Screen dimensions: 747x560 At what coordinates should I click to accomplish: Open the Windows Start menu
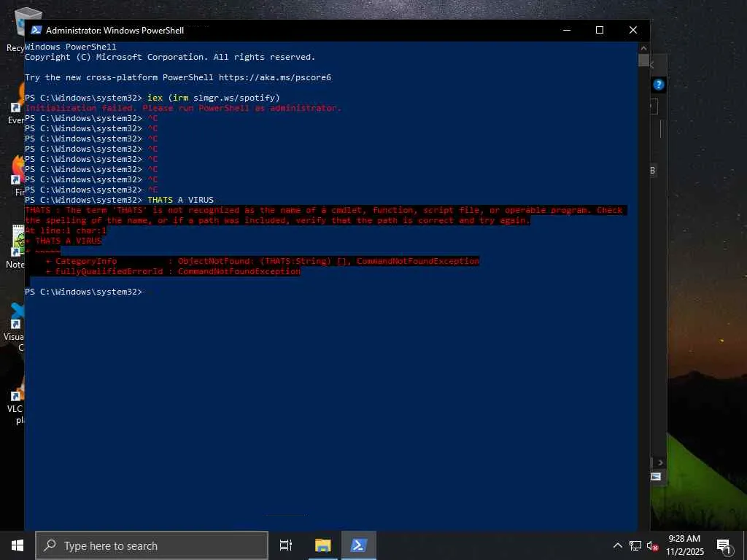coord(18,545)
